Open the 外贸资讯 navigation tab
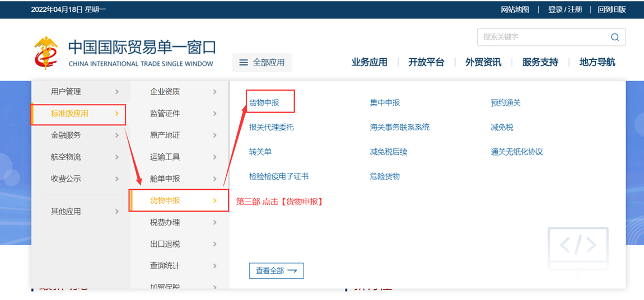 click(483, 62)
